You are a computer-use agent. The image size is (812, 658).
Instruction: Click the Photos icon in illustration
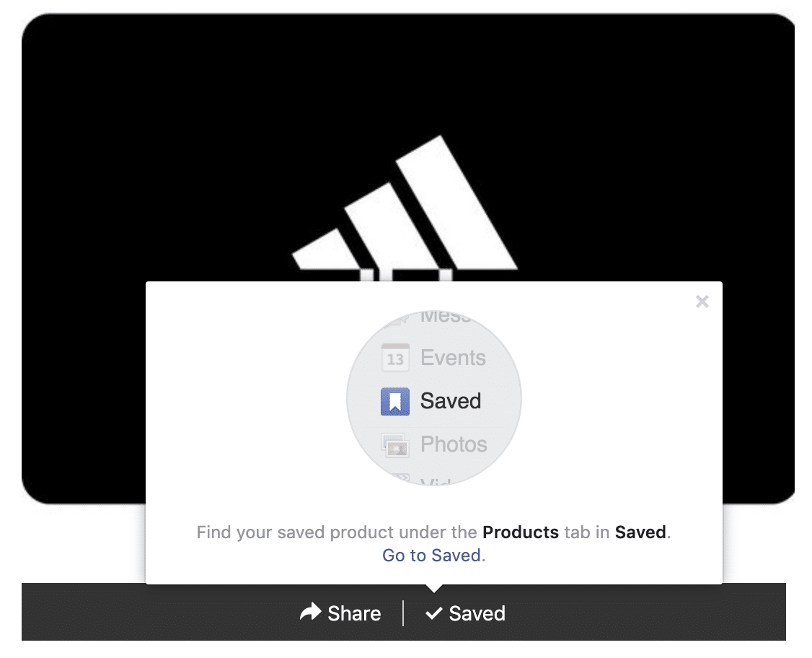[395, 445]
